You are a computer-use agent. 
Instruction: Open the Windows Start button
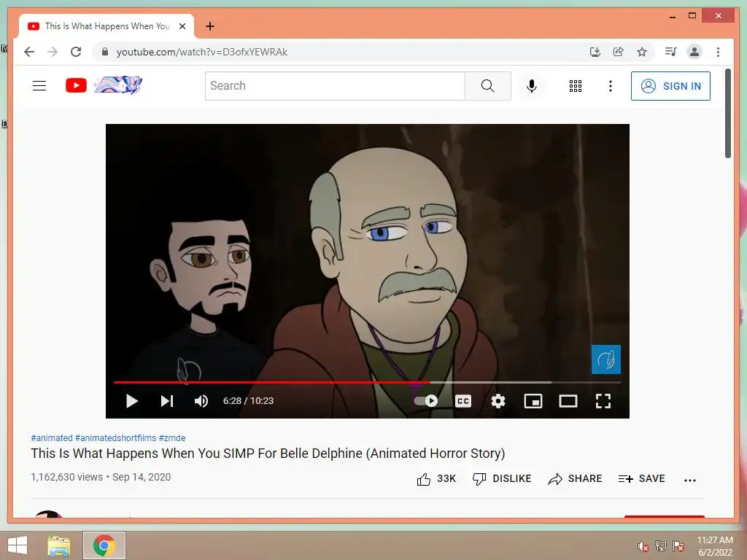tap(18, 545)
